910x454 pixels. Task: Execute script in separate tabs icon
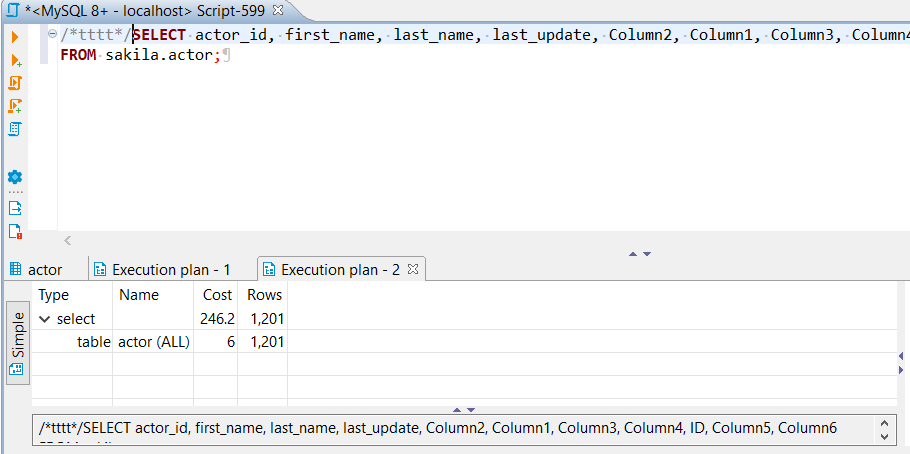(16, 106)
